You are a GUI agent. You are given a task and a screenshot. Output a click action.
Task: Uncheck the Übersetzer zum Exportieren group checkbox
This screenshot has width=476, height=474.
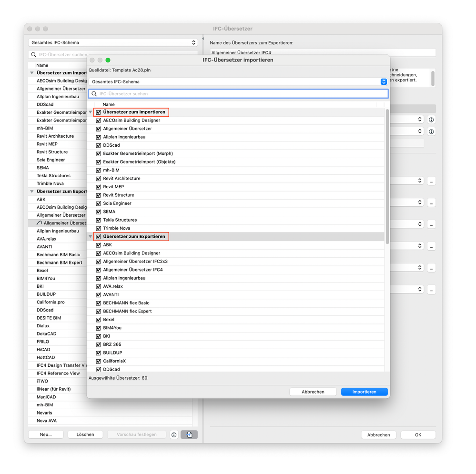click(98, 237)
